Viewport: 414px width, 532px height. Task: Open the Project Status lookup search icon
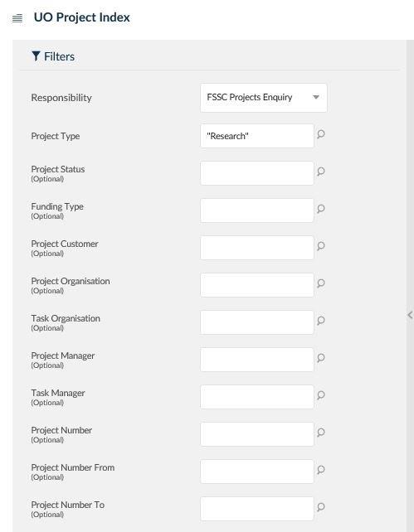pyautogui.click(x=321, y=172)
